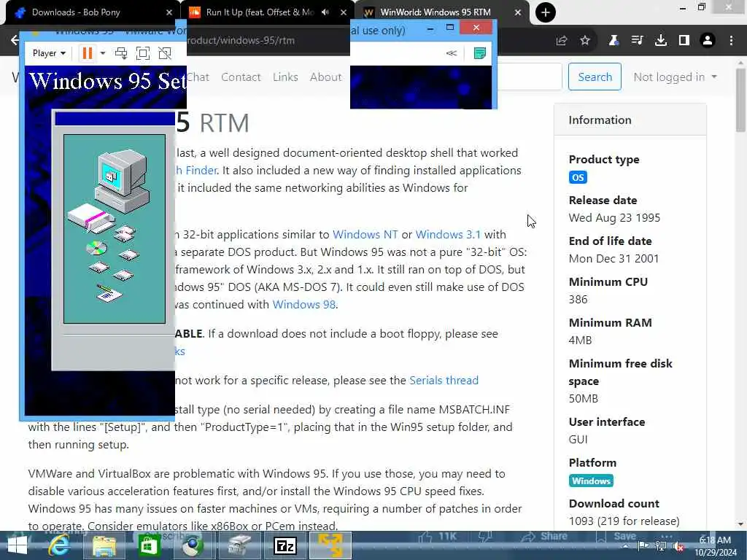Image resolution: width=747 pixels, height=560 pixels.
Task: Follow the Windows 3.1 link
Action: (x=448, y=235)
